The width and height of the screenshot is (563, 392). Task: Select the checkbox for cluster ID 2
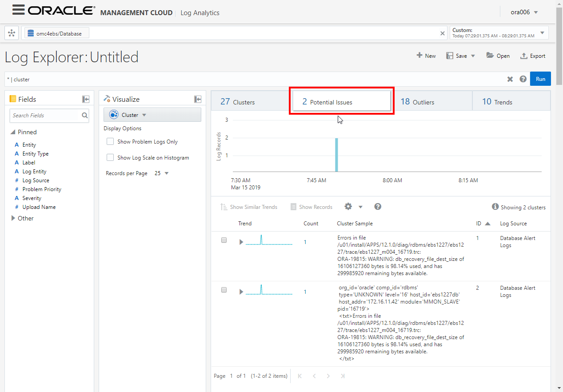click(224, 290)
